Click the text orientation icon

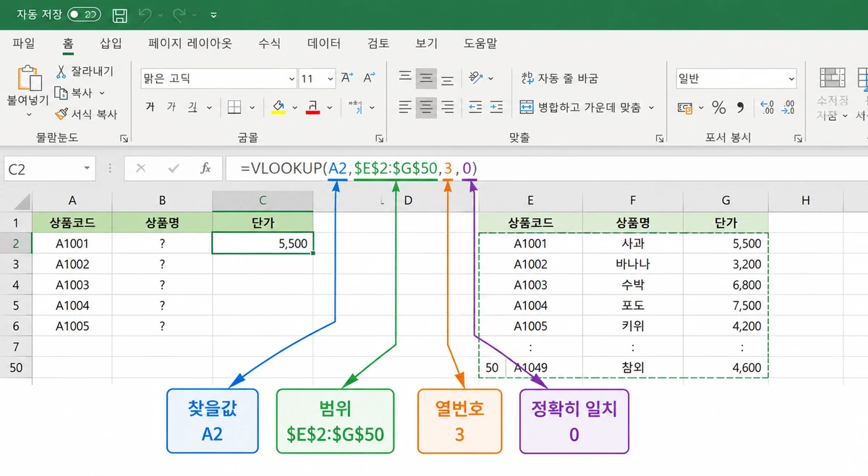[476, 77]
